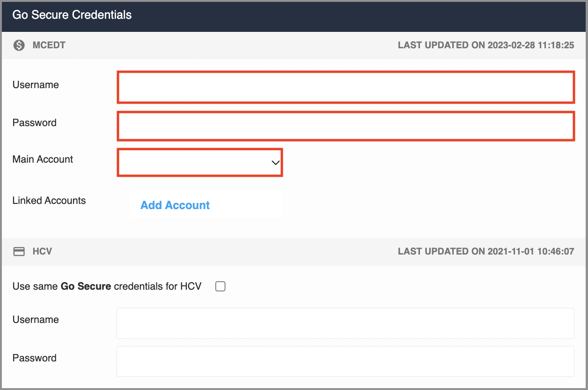Click the HCV last updated timestamp
The image size is (588, 390).
click(486, 252)
